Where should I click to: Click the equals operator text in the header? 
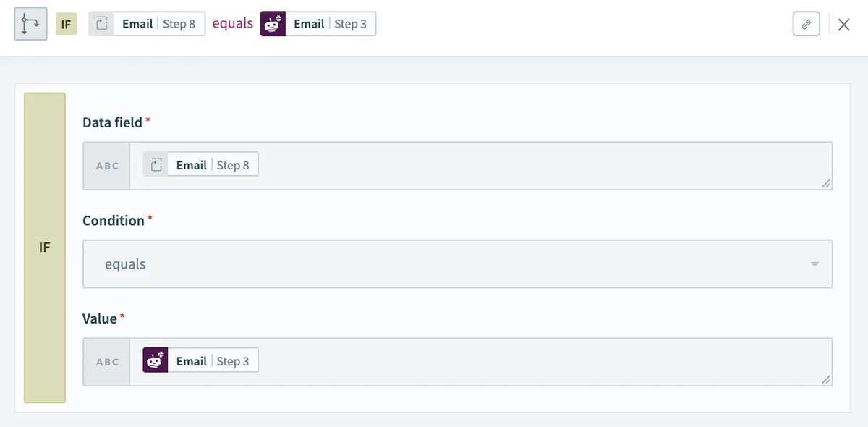(232, 24)
